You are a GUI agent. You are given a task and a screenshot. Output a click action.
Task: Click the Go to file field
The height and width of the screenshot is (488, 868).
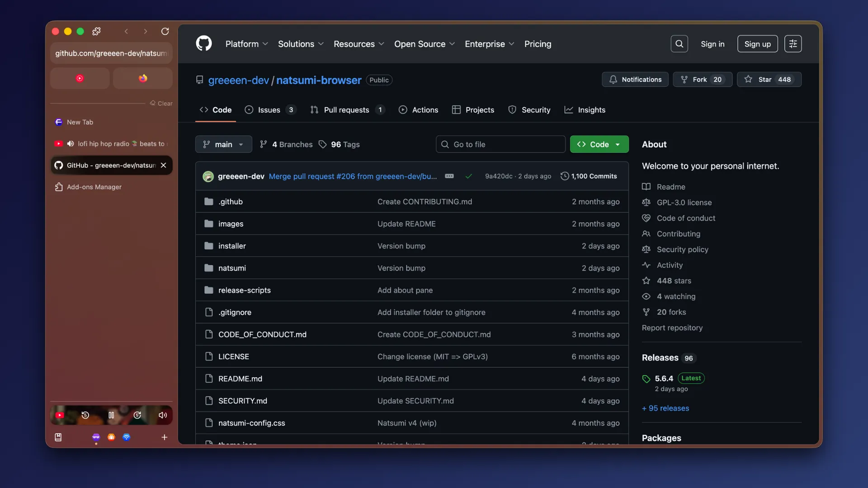[500, 144]
